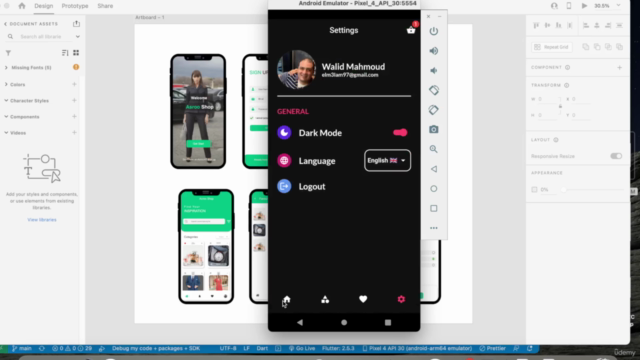640x360 pixels.
Task: Click the Component plus icon in the right panel
Action: tap(619, 67)
